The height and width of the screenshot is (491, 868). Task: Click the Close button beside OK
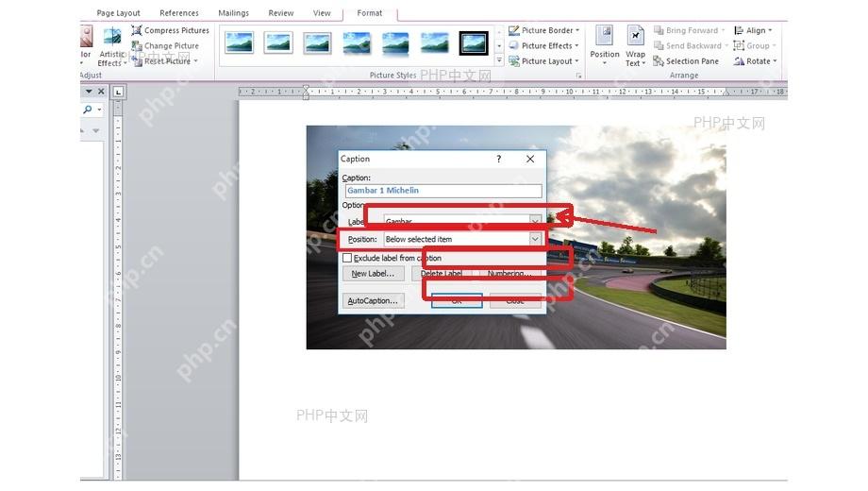pos(515,301)
